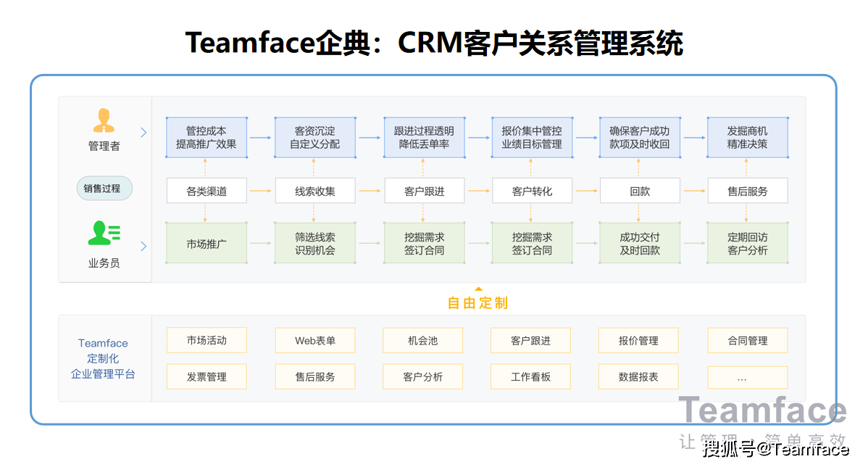The width and height of the screenshot is (868, 467).
Task: Click the green 筛选线索 识别机会 box
Action: 314,243
